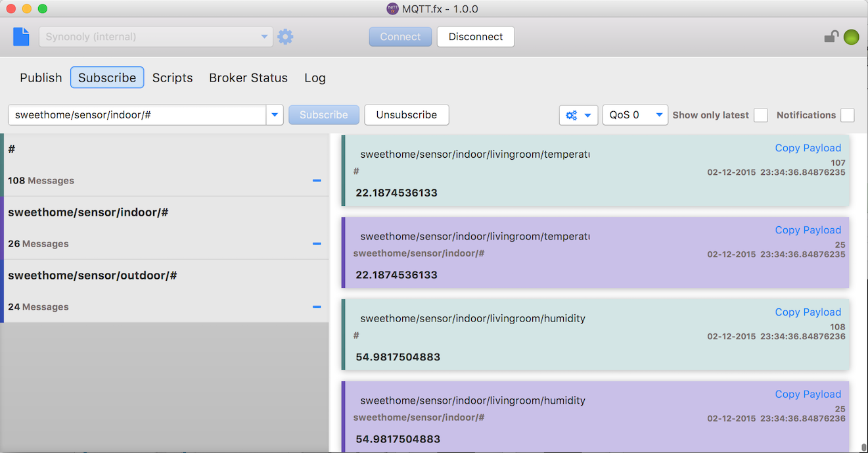Expand the topic filter dropdown arrow
868x453 pixels.
click(x=274, y=115)
